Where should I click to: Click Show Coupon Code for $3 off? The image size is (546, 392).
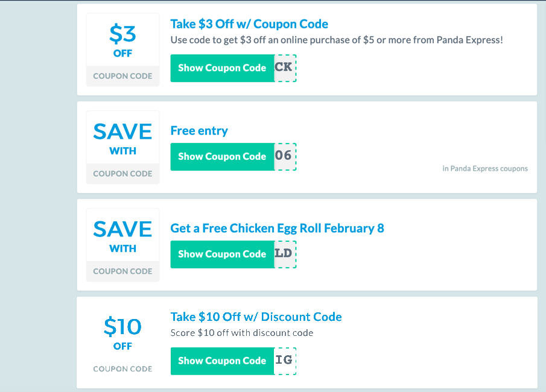tap(222, 68)
